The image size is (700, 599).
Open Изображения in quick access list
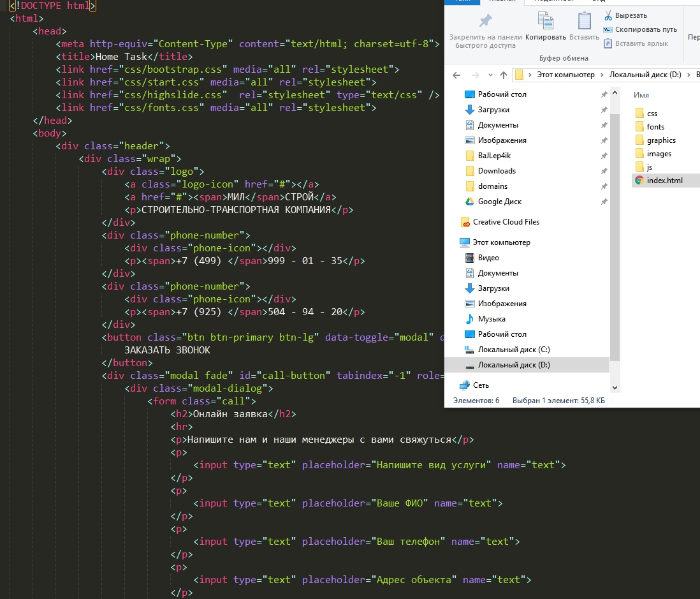click(502, 140)
